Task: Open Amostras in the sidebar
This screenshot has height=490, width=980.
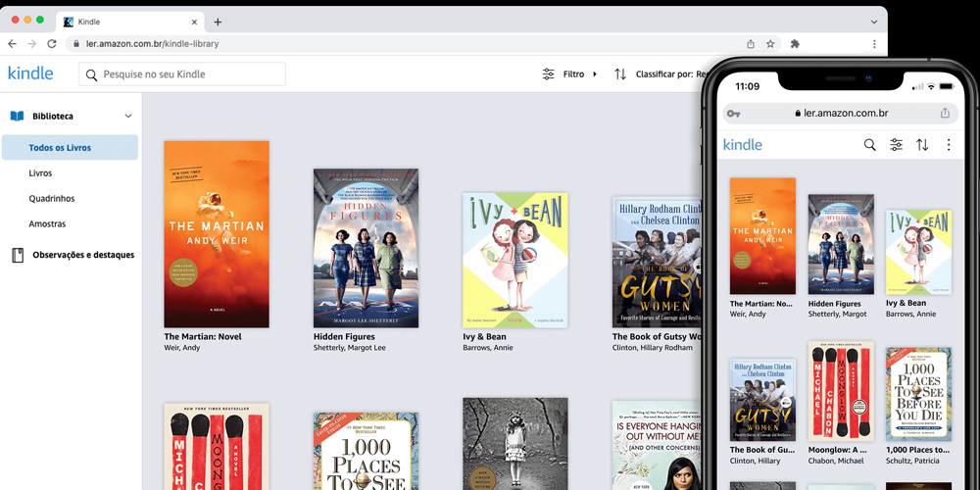Action: [x=47, y=224]
